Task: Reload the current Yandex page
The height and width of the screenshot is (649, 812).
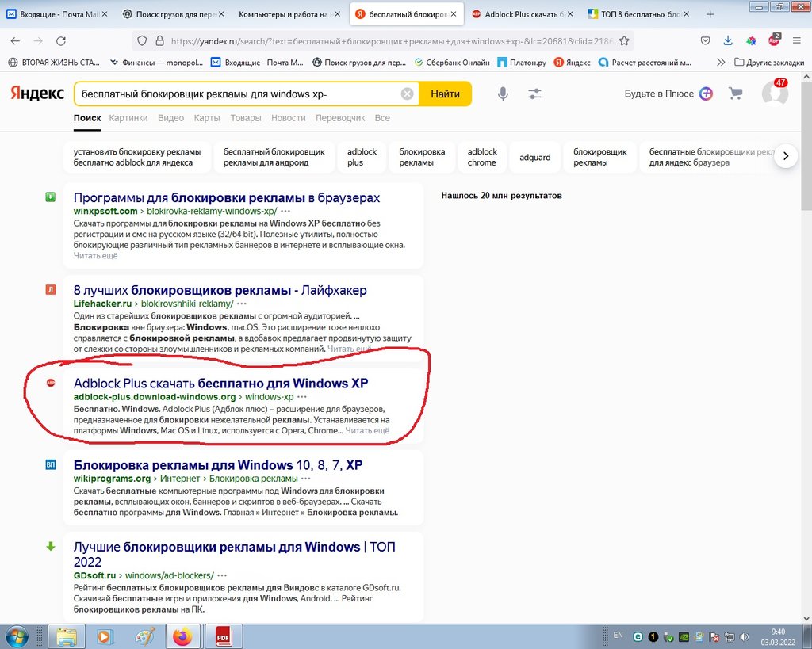Action: [61, 41]
